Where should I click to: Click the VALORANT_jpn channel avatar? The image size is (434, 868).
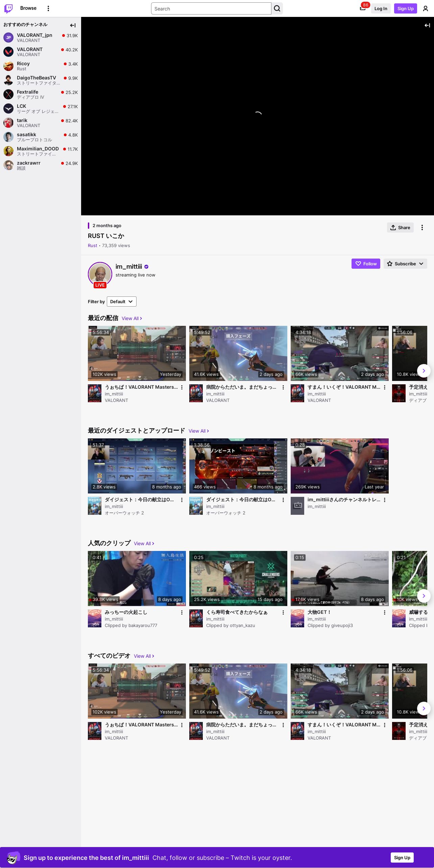coord(8,38)
